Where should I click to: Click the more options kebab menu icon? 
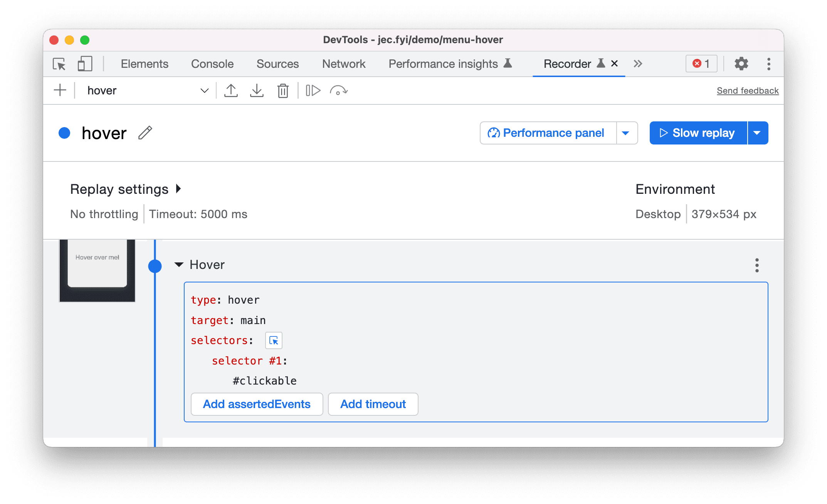click(757, 265)
